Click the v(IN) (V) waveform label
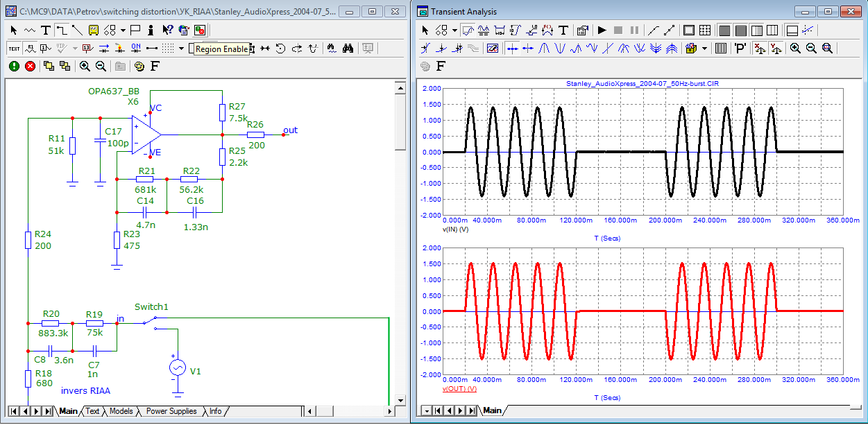Image resolution: width=868 pixels, height=425 pixels. [x=456, y=229]
